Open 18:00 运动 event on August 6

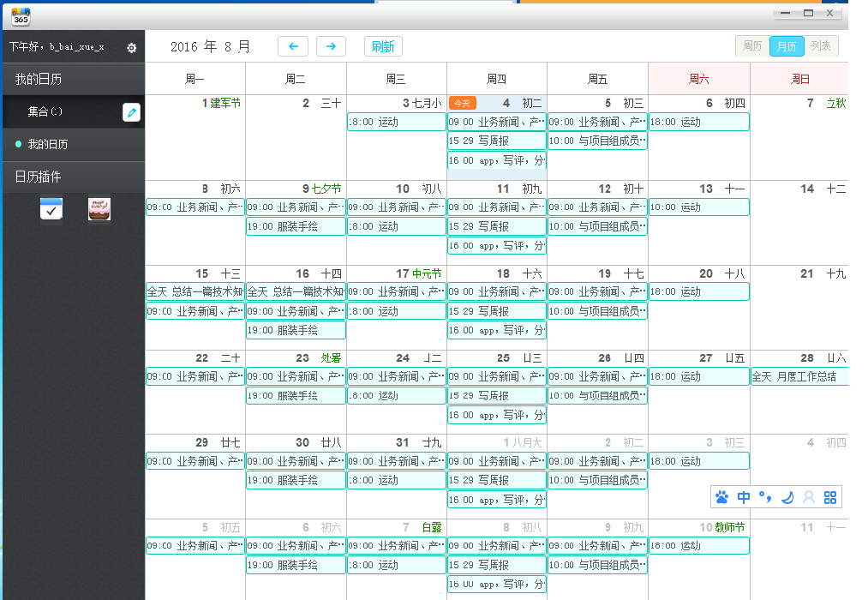pos(698,122)
